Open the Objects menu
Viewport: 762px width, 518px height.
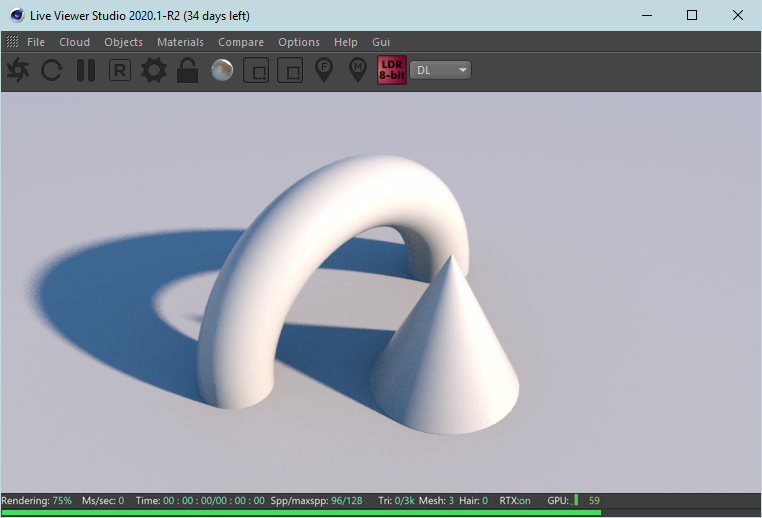(x=123, y=42)
